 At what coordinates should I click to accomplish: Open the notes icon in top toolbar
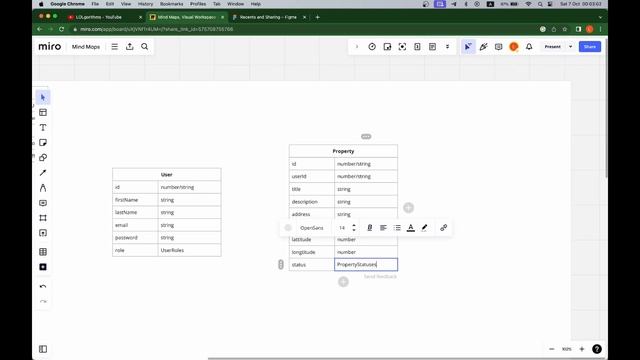432,47
